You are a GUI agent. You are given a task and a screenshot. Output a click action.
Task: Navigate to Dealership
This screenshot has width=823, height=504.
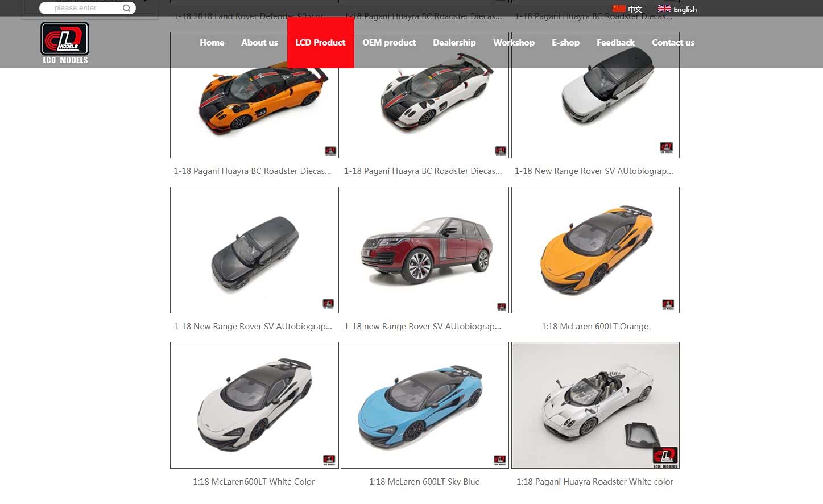[x=454, y=43]
